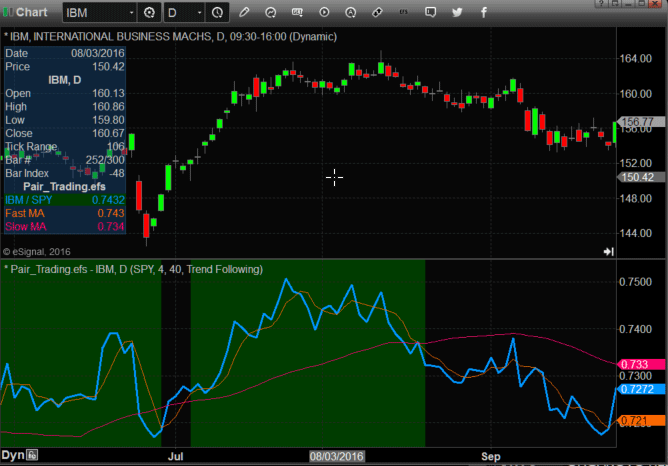
Task: Click the Pair_Trading.efs heading in data window
Action: click(x=64, y=187)
